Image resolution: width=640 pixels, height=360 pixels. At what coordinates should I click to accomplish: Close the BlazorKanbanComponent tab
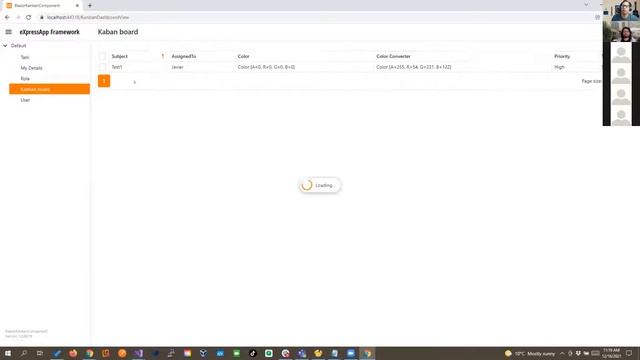point(77,6)
